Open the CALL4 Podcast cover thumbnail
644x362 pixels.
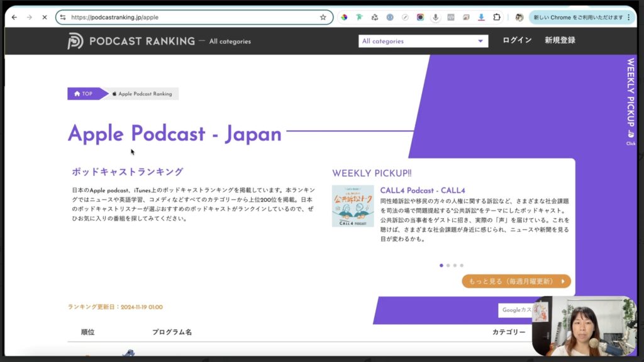[x=353, y=206]
